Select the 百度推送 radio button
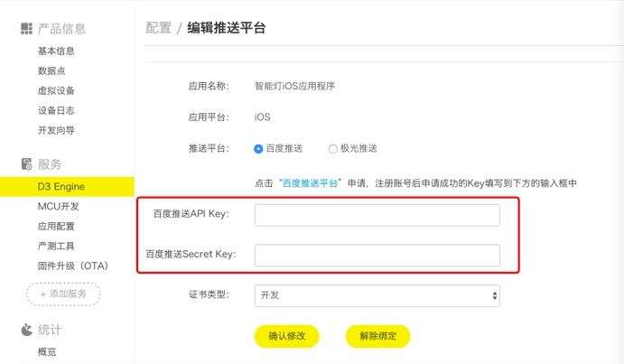This screenshot has height=364, width=624. pos(259,149)
